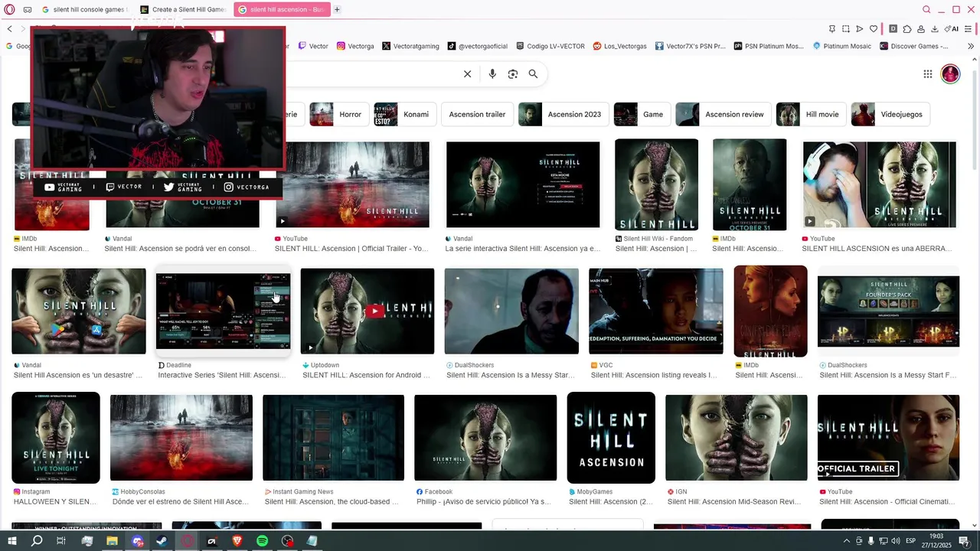The image size is (980, 551).
Task: Open the Silent Hill Wiki Fandom image
Action: click(656, 184)
